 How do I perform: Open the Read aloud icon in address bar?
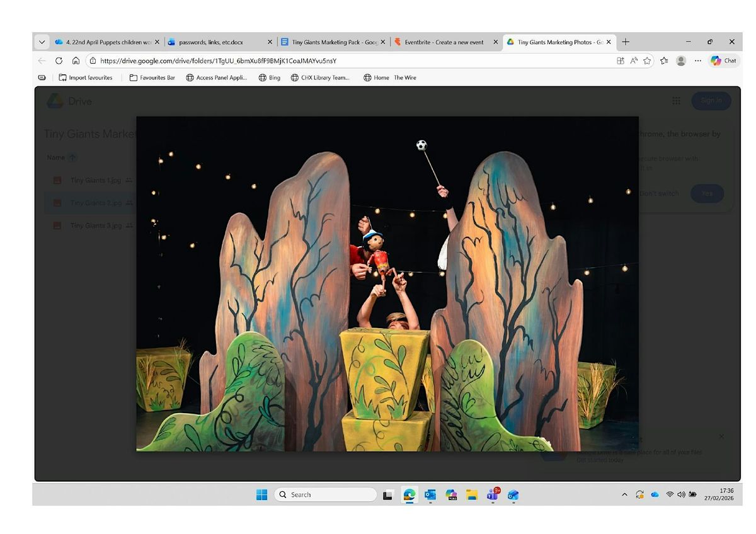point(634,61)
